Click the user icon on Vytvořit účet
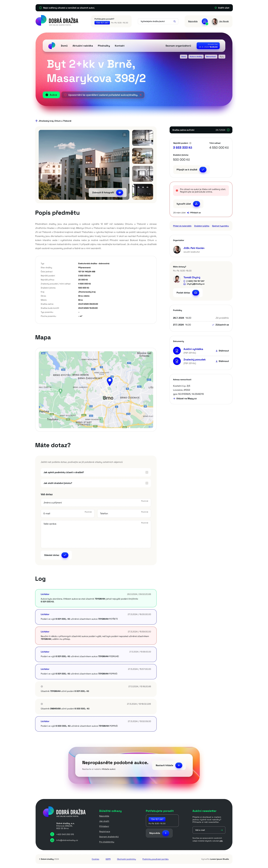 point(197,204)
